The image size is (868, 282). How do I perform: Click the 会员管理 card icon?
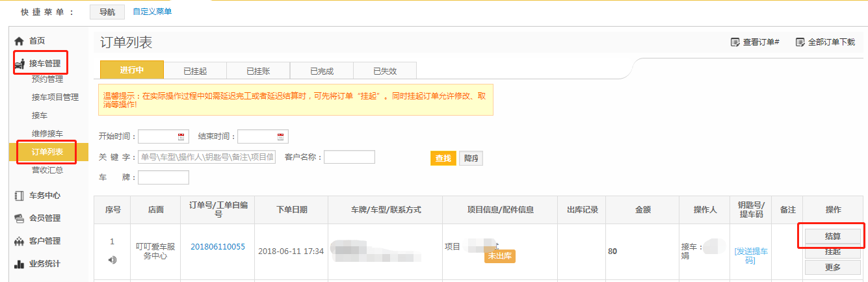[x=19, y=218]
